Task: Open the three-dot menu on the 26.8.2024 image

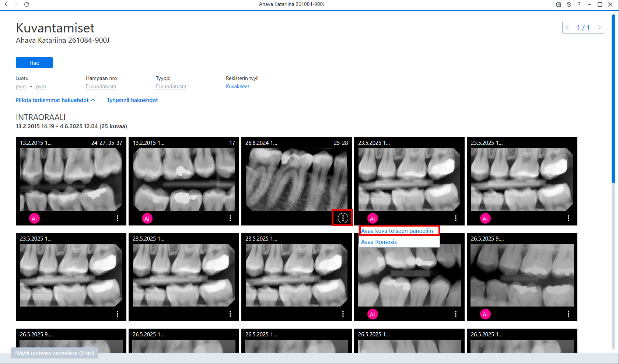Action: [x=343, y=218]
